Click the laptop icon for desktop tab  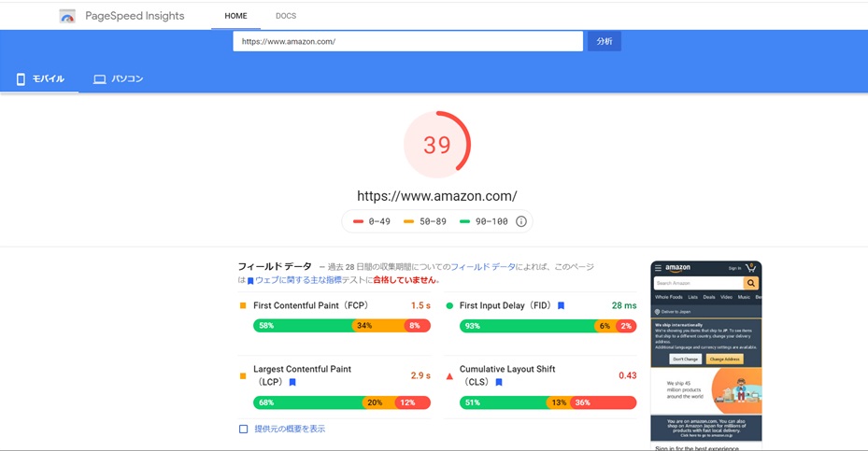pyautogui.click(x=99, y=79)
